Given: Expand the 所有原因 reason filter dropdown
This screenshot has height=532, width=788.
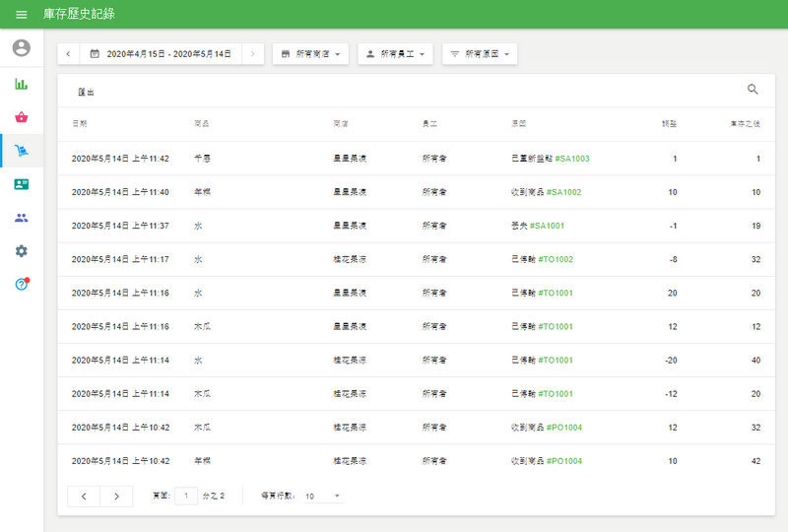Looking at the screenshot, I should click(x=480, y=54).
